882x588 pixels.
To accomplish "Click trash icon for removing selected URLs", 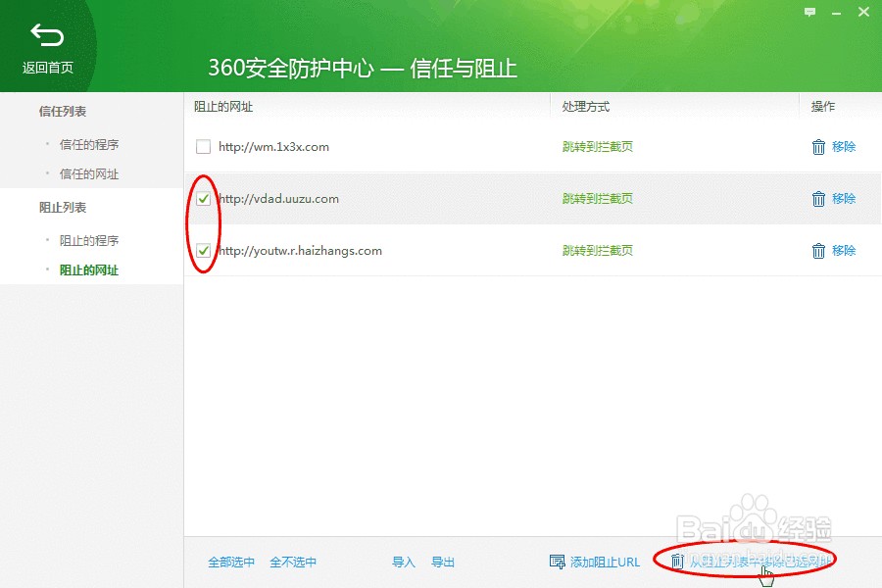I will tap(677, 561).
